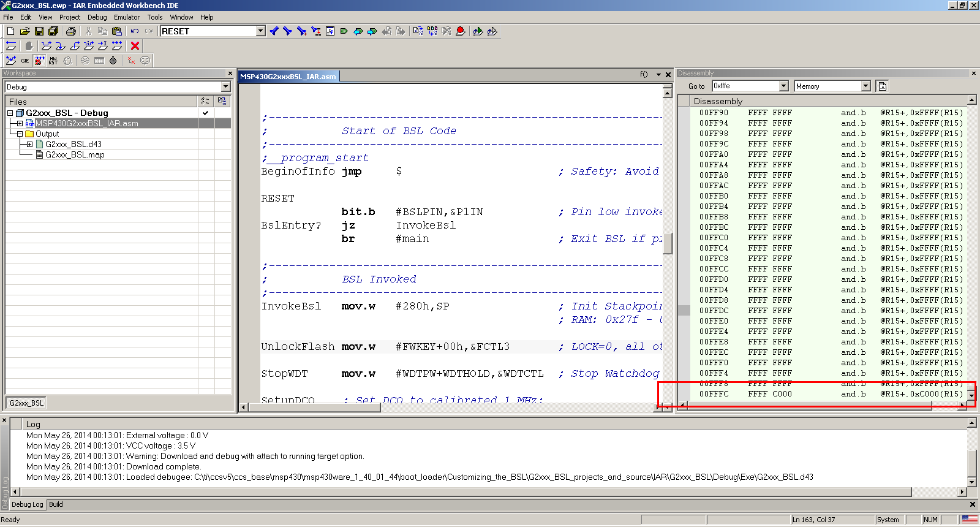Toggle mixed-mode button in Disassembly panel
The width and height of the screenshot is (980, 527).
(x=883, y=86)
